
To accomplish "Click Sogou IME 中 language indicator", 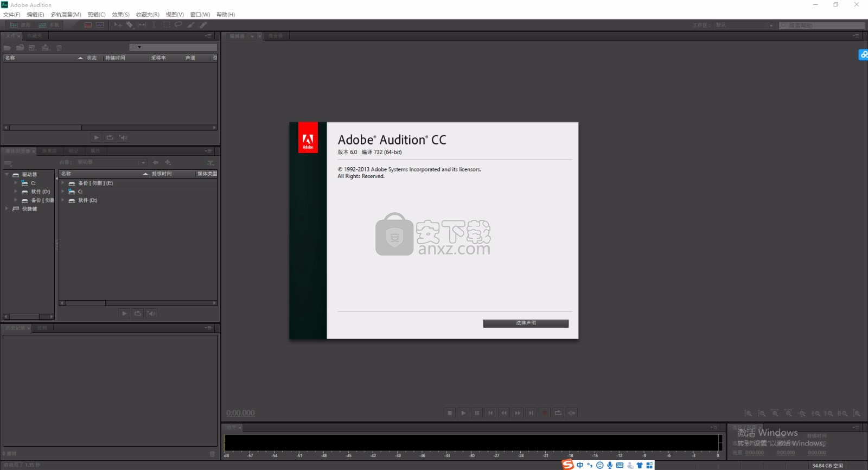I will point(580,465).
